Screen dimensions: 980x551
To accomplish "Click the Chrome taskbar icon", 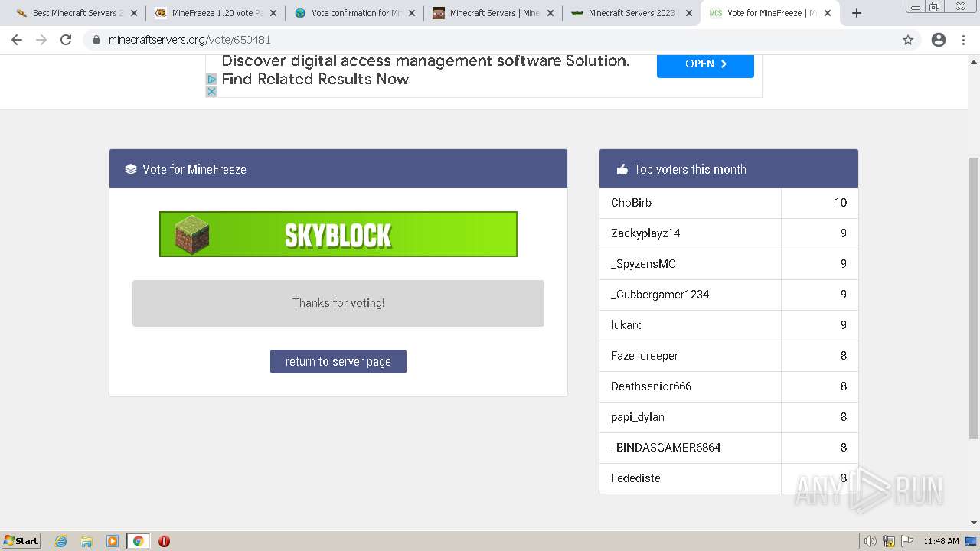I will [138, 541].
